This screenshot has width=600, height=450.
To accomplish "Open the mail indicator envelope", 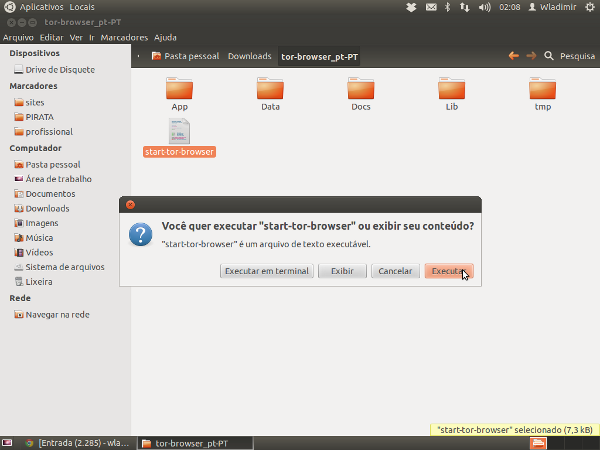I will (x=431, y=7).
